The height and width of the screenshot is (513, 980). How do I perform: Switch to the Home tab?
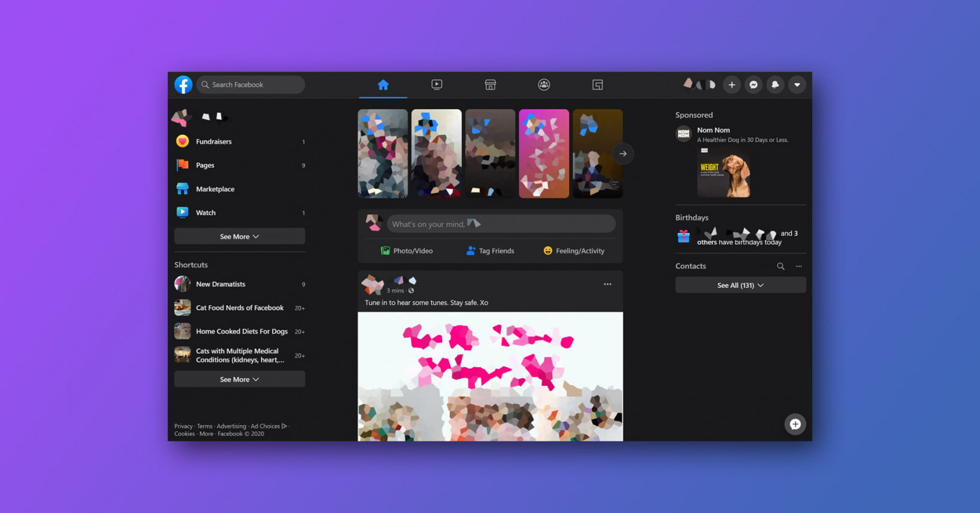(383, 85)
